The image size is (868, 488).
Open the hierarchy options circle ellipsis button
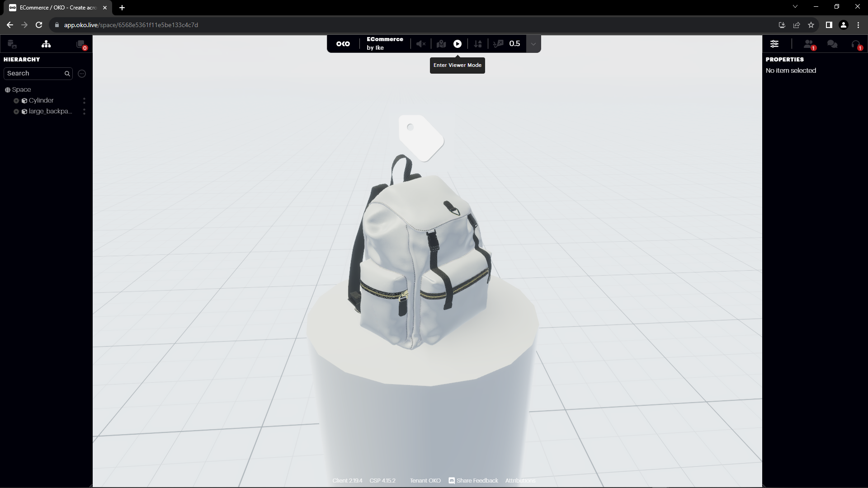[x=82, y=74]
